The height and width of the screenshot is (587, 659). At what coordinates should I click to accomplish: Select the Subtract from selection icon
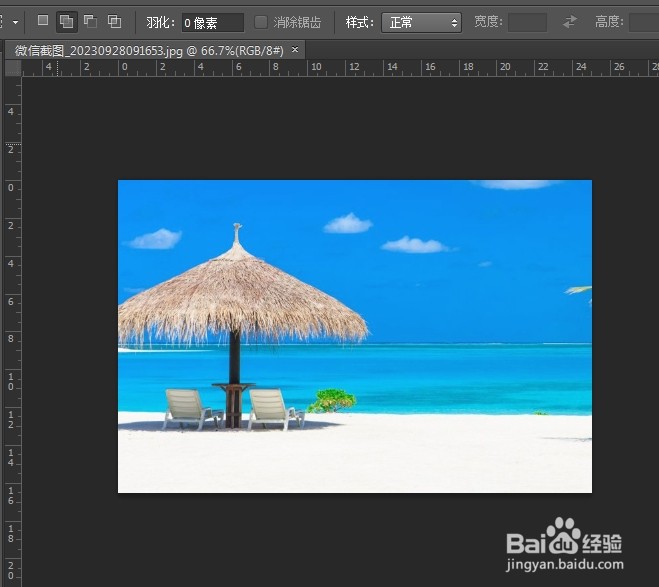pyautogui.click(x=90, y=21)
